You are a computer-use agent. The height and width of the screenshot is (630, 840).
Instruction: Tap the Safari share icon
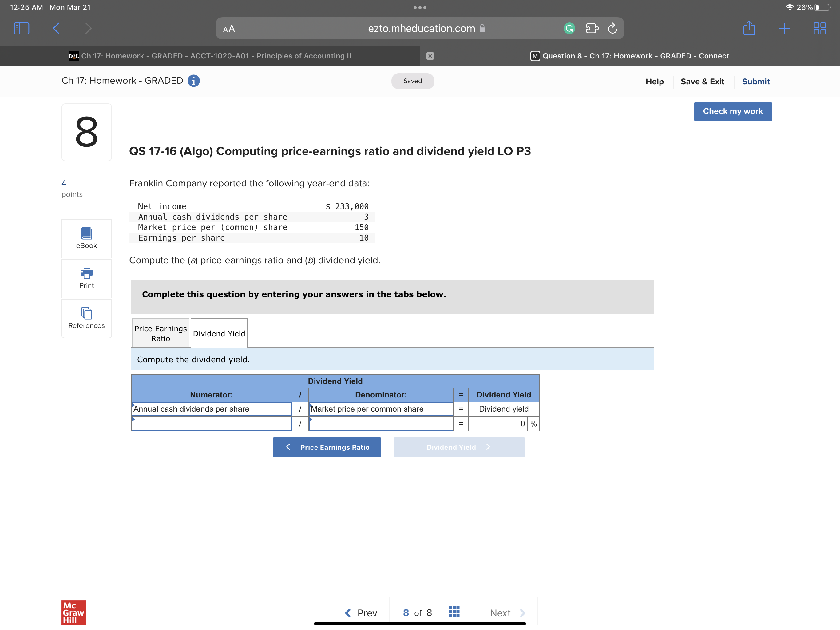[749, 29]
